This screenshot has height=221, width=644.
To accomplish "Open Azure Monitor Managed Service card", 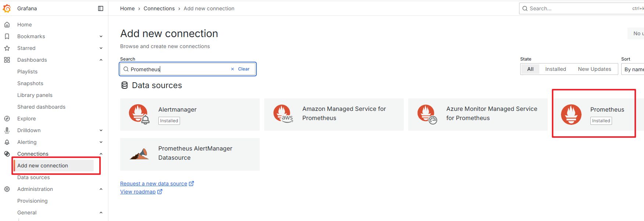I will click(x=478, y=115).
